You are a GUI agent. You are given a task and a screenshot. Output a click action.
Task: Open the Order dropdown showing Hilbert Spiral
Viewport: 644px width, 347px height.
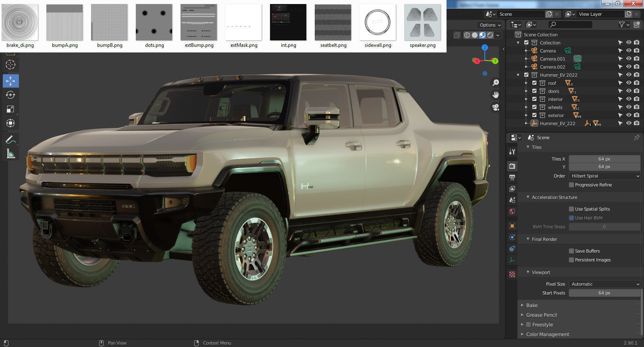605,176
